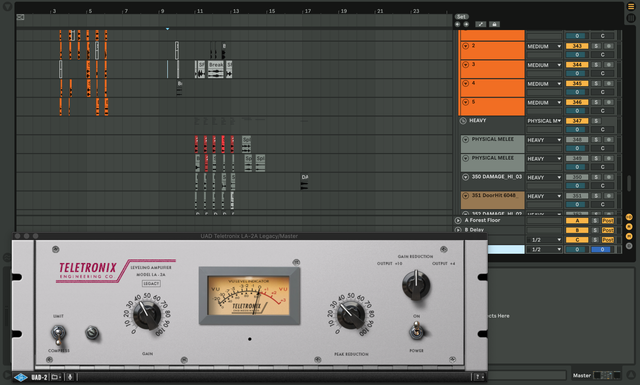Jump to the previous locator
The width and height of the screenshot is (640, 385).
coord(458,24)
